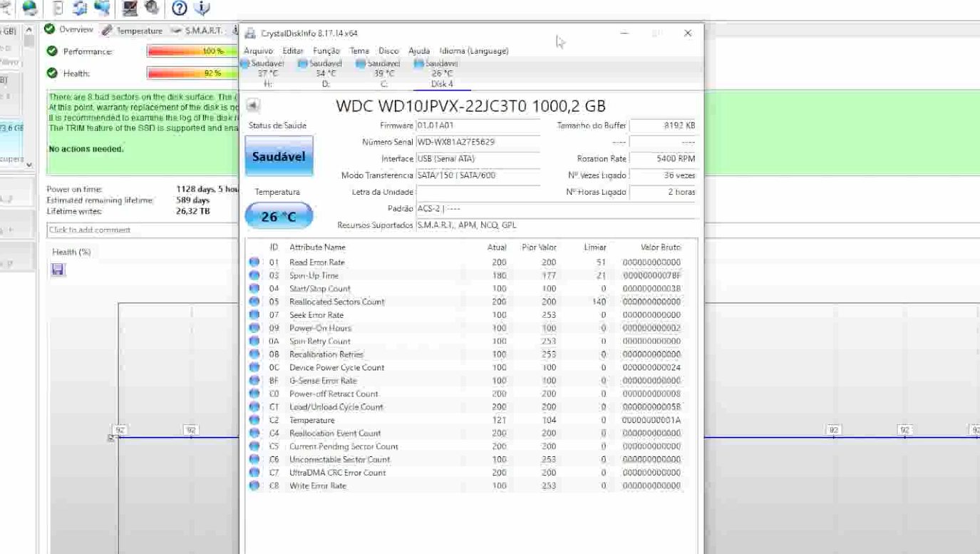Click the Pior Valor column header
980x554 pixels.
click(x=539, y=247)
